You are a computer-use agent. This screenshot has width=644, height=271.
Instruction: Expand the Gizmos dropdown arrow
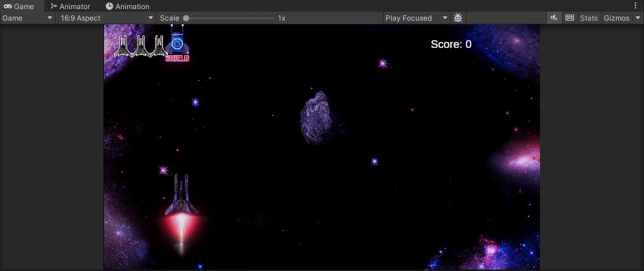[x=637, y=18]
